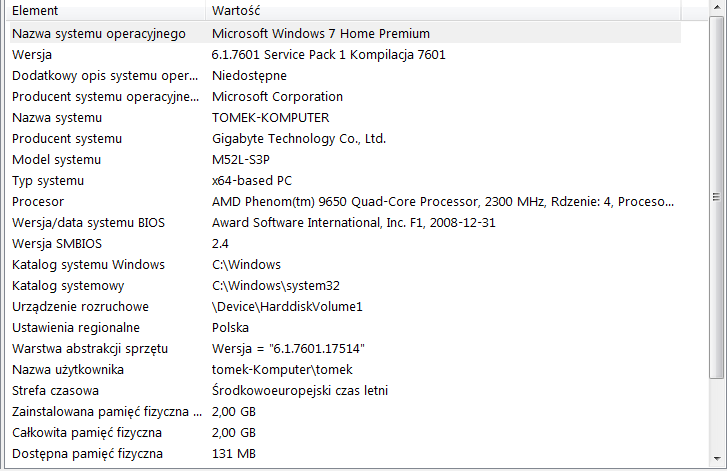Select the Całkowita pamięć fizyczna row
The image size is (727, 471).
[345, 433]
